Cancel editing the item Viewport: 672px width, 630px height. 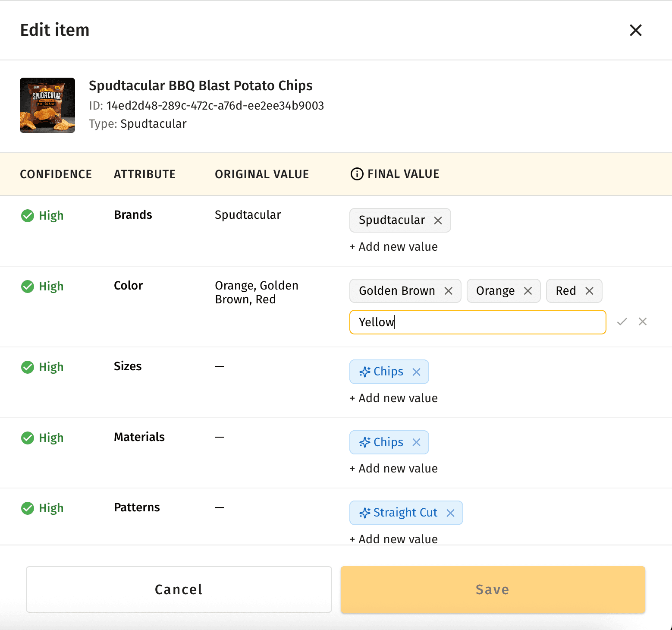click(179, 589)
